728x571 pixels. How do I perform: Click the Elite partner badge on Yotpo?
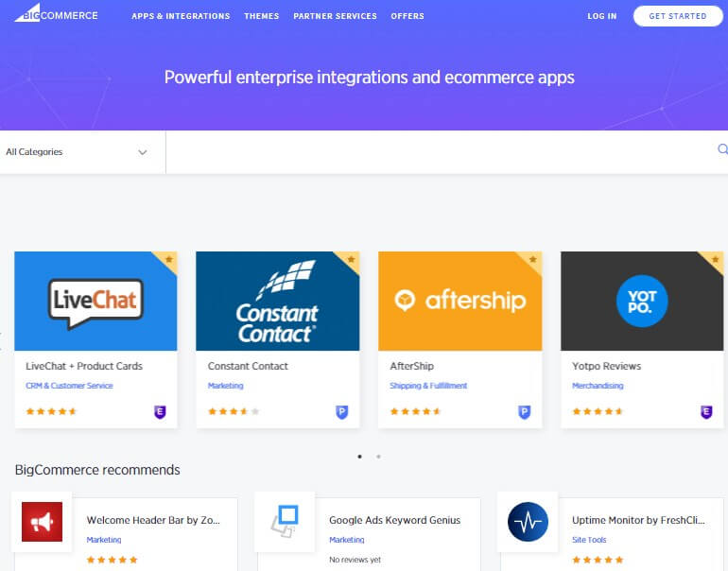tap(706, 412)
